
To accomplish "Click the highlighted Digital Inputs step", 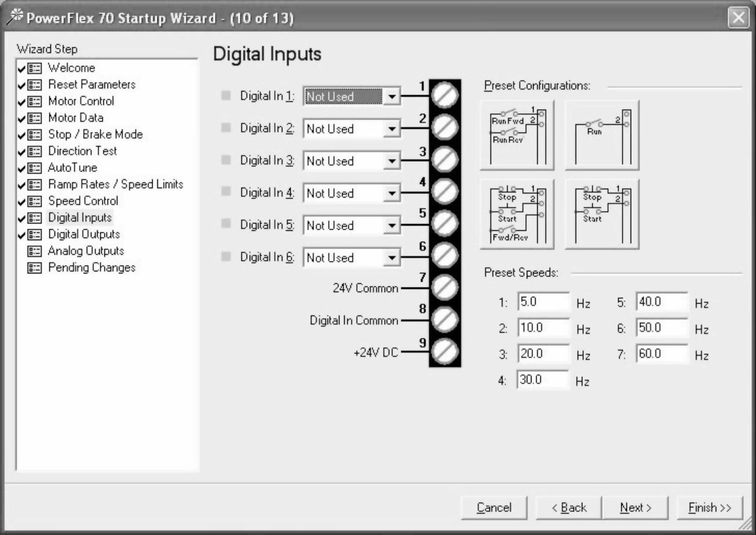I will (x=80, y=218).
